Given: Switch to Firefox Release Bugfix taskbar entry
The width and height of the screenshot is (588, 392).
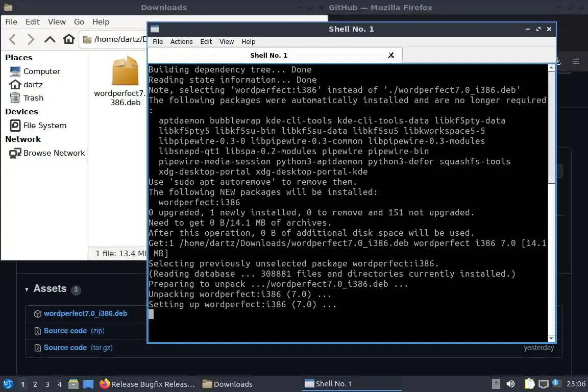Looking at the screenshot, I should (x=148, y=384).
